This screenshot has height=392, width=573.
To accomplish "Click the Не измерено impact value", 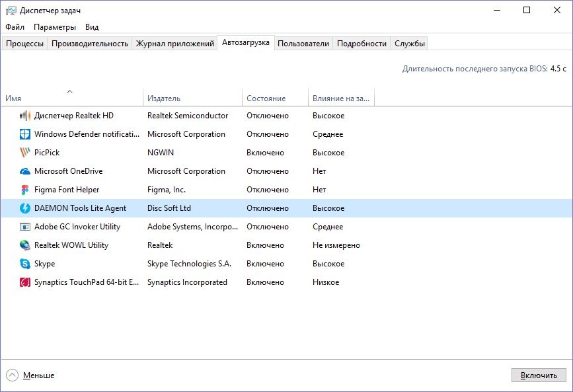I will tap(336, 245).
